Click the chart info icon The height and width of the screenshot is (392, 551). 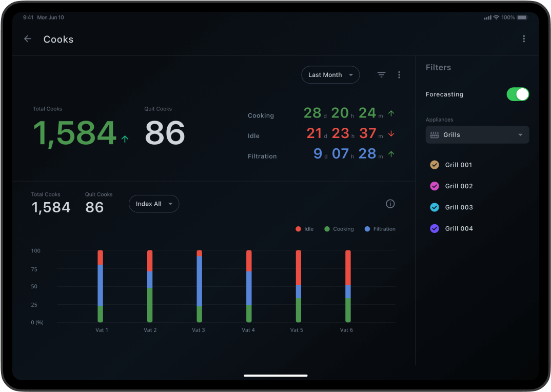[x=390, y=204]
